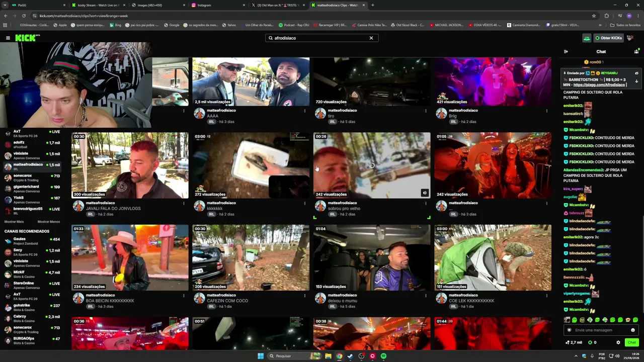Image resolution: width=644 pixels, height=362 pixels.
Task: Bookmark this page with star icon
Action: [594, 16]
